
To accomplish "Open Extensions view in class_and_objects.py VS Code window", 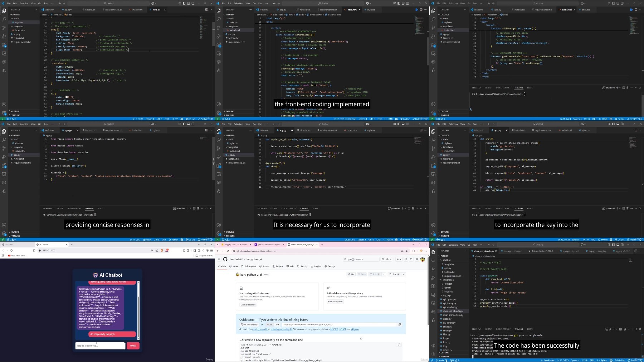I will [x=433, y=286].
